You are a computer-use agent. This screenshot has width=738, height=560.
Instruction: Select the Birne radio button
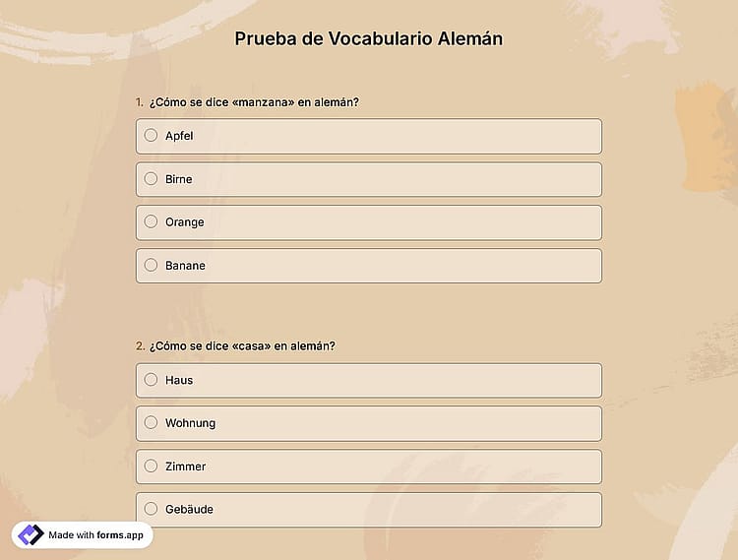click(x=151, y=179)
